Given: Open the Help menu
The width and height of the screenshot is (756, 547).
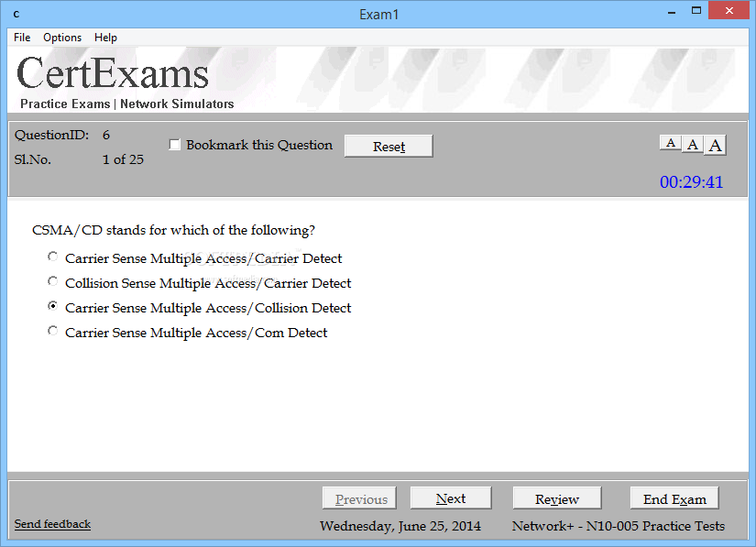Looking at the screenshot, I should (x=105, y=38).
